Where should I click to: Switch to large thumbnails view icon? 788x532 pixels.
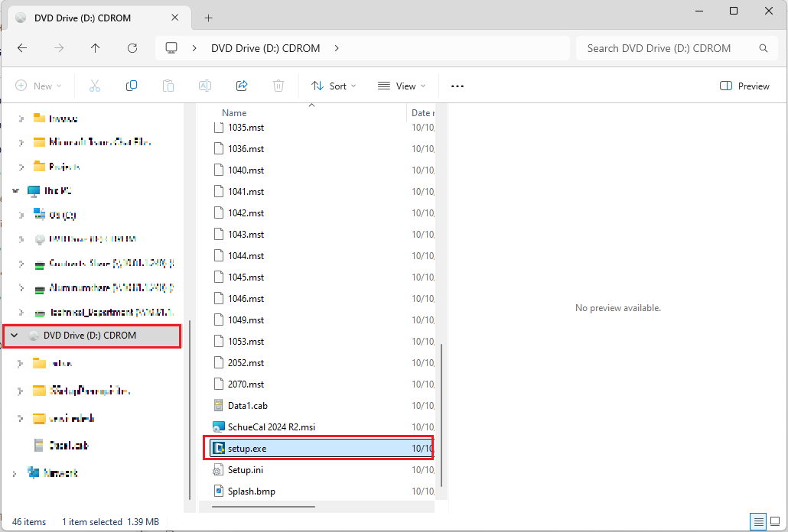[x=775, y=522]
